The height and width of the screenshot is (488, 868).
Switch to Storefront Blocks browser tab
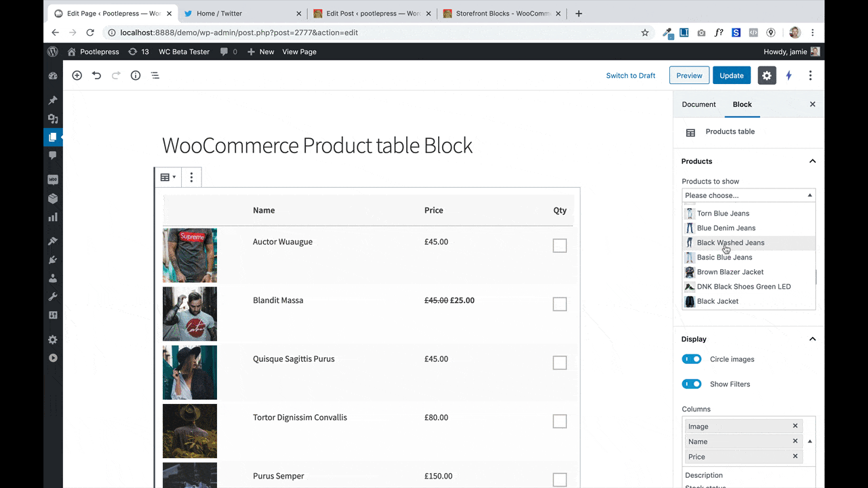(502, 14)
